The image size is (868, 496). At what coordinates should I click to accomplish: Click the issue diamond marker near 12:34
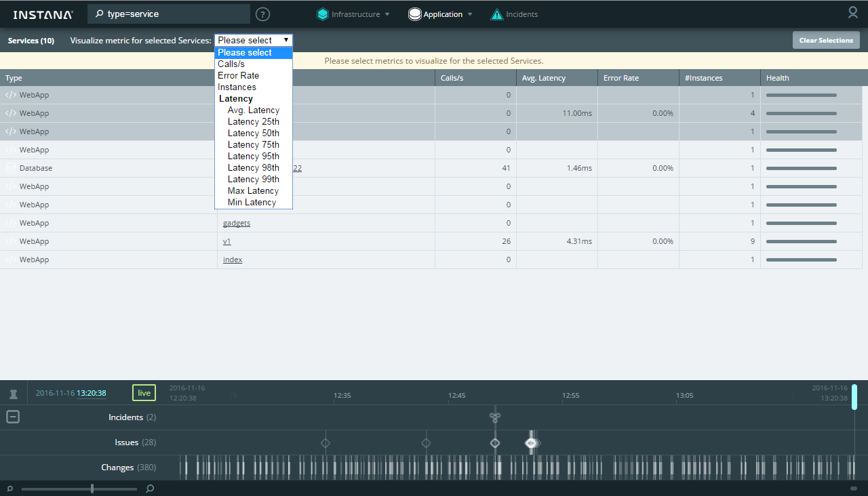point(325,443)
